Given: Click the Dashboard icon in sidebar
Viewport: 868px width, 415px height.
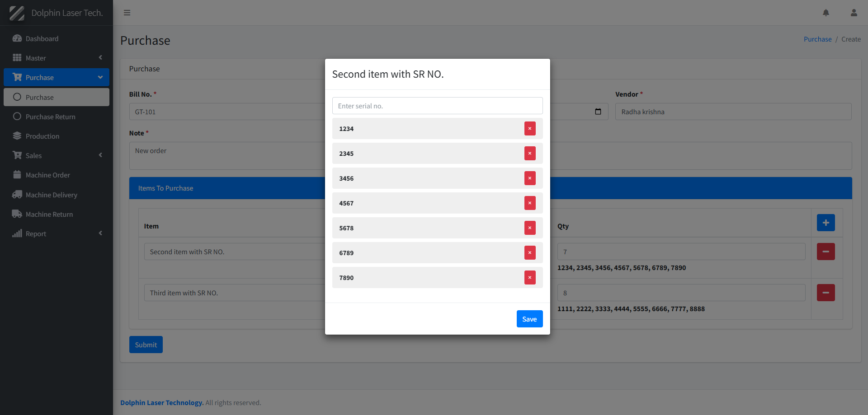Looking at the screenshot, I should [17, 38].
